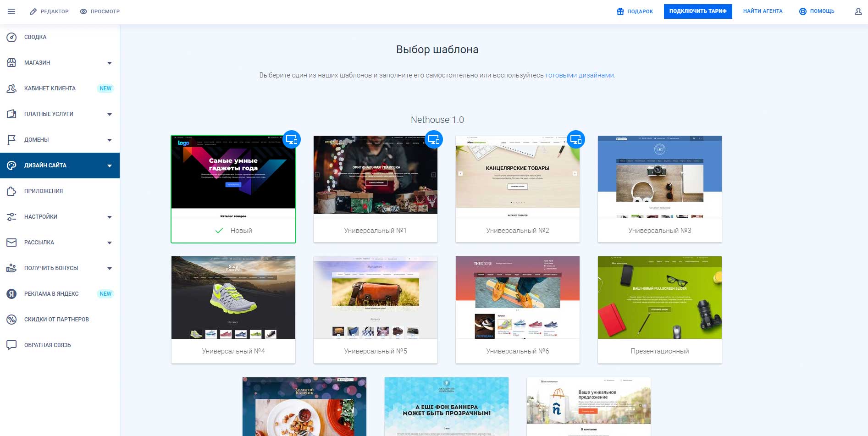Click the gift icon next to Подарок
This screenshot has height=436, width=868.
tap(620, 11)
